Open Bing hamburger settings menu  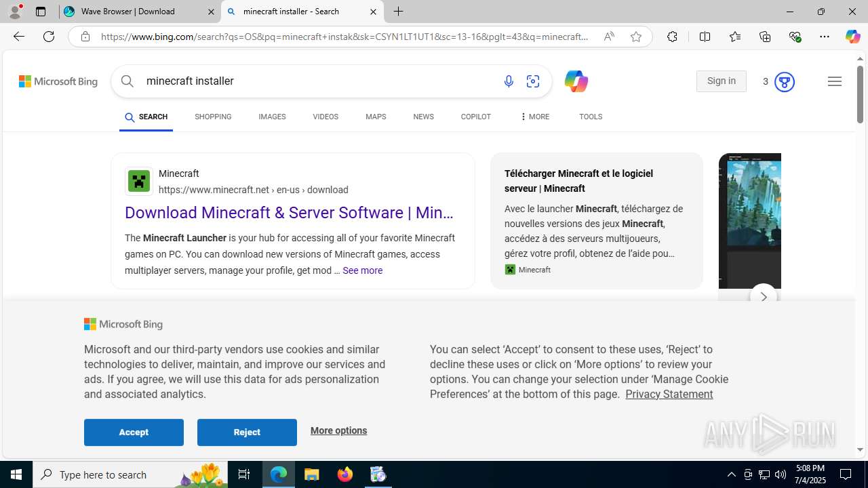tap(835, 81)
